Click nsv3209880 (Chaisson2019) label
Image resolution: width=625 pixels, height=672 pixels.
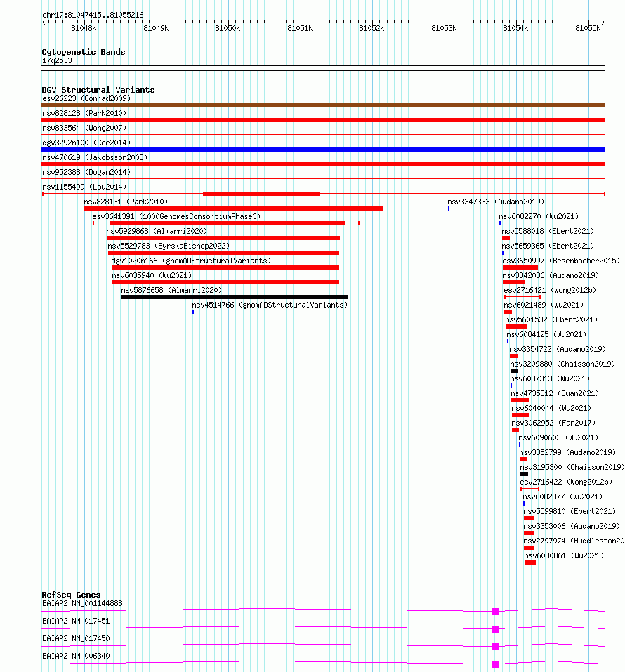coord(562,364)
